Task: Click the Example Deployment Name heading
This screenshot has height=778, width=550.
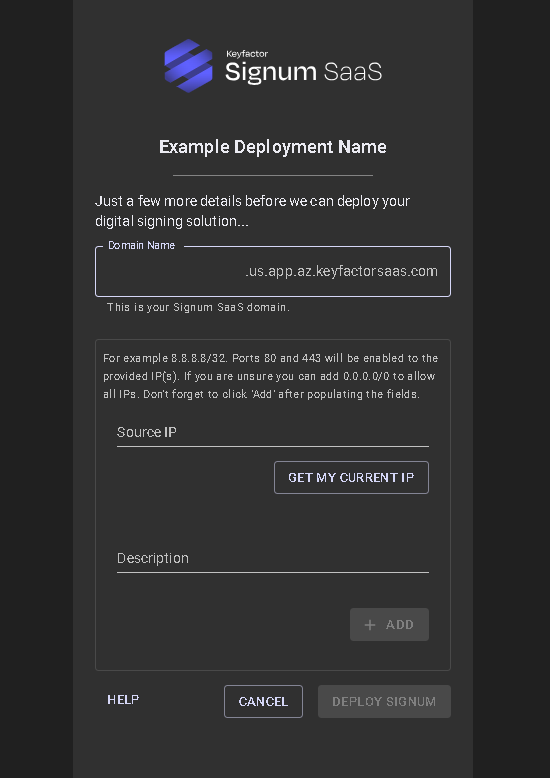Action: (273, 147)
